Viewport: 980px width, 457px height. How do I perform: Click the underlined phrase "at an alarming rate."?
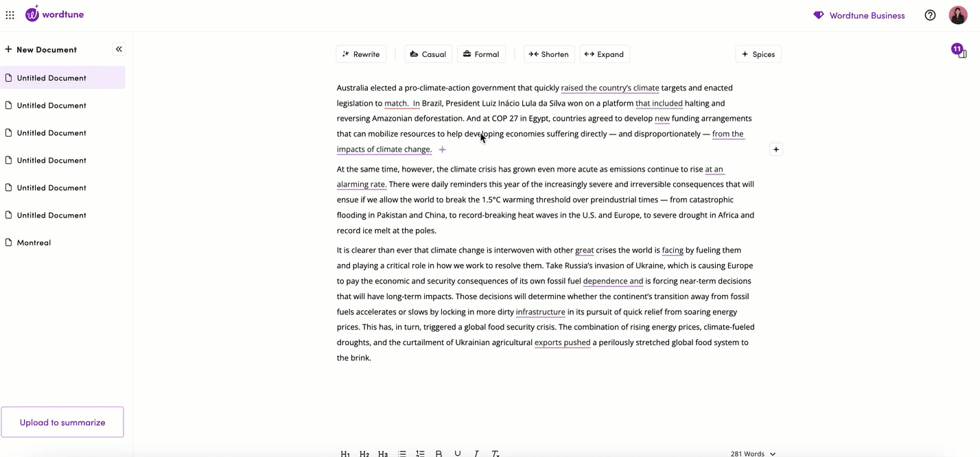click(361, 184)
